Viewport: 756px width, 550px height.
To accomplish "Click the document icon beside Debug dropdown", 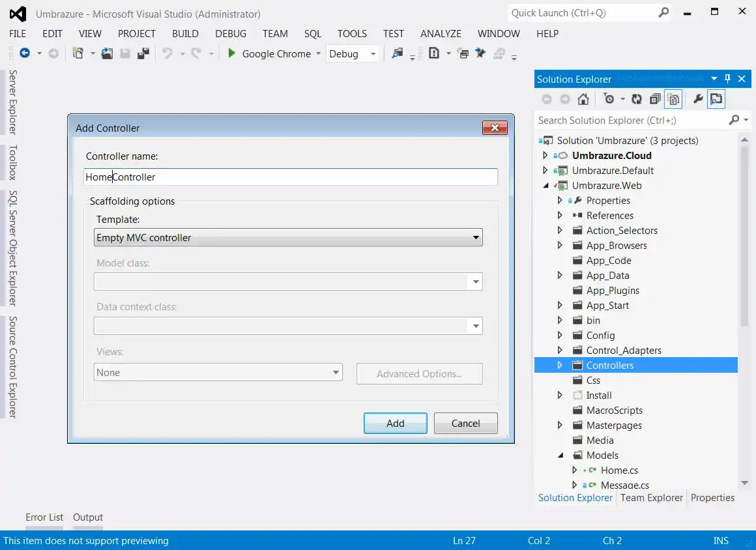I will point(434,53).
